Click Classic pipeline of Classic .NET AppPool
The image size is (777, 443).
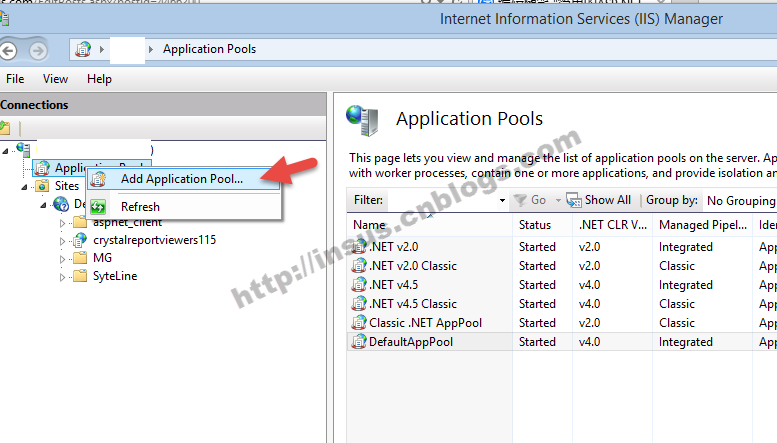[x=677, y=323]
